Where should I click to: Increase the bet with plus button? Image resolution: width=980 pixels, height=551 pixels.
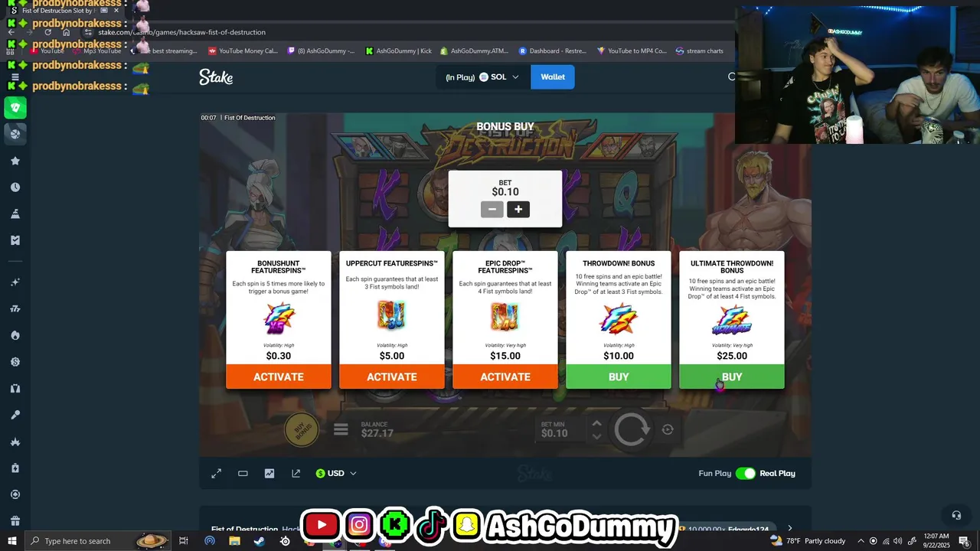[518, 210]
